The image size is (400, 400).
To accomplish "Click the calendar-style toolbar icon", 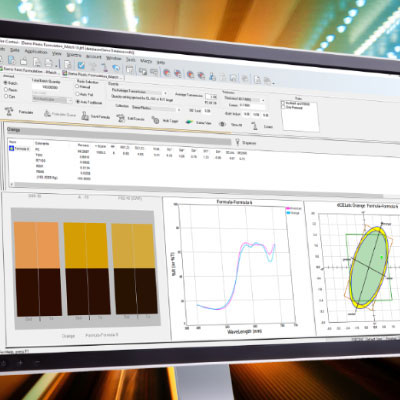I will point(130,69).
